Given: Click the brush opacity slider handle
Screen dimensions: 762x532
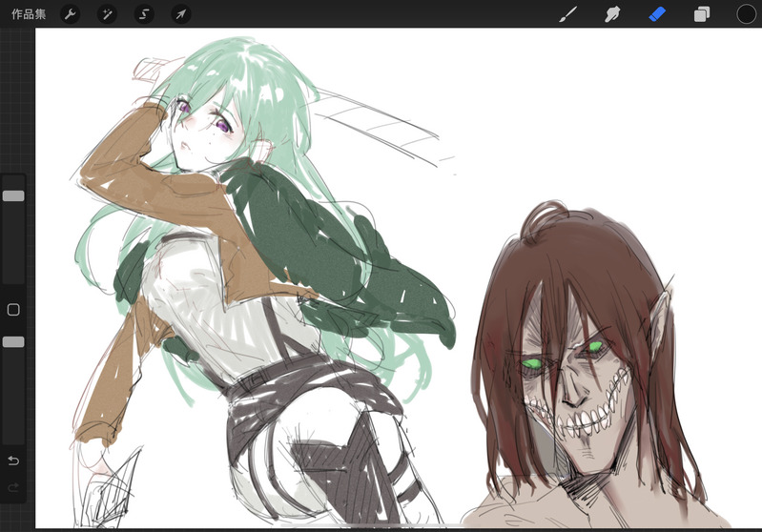Looking at the screenshot, I should 13,342.
